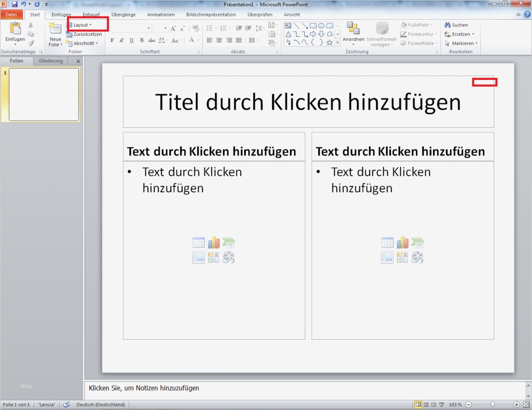The width and height of the screenshot is (532, 410).
Task: Insert a table via the placeholder icon
Action: [198, 242]
